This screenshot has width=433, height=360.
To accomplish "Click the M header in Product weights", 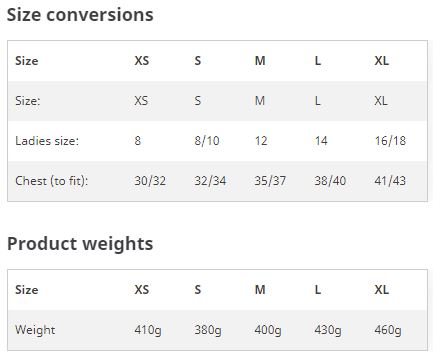I will coord(260,290).
